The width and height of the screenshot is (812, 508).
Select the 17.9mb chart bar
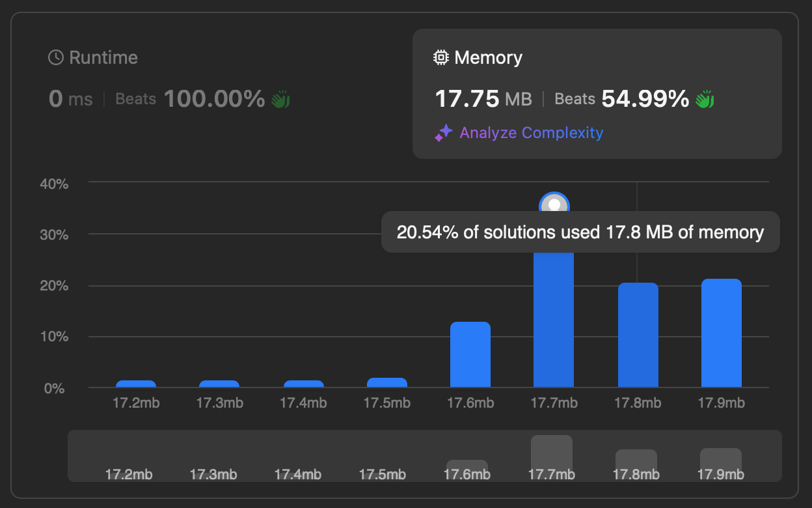(722, 333)
